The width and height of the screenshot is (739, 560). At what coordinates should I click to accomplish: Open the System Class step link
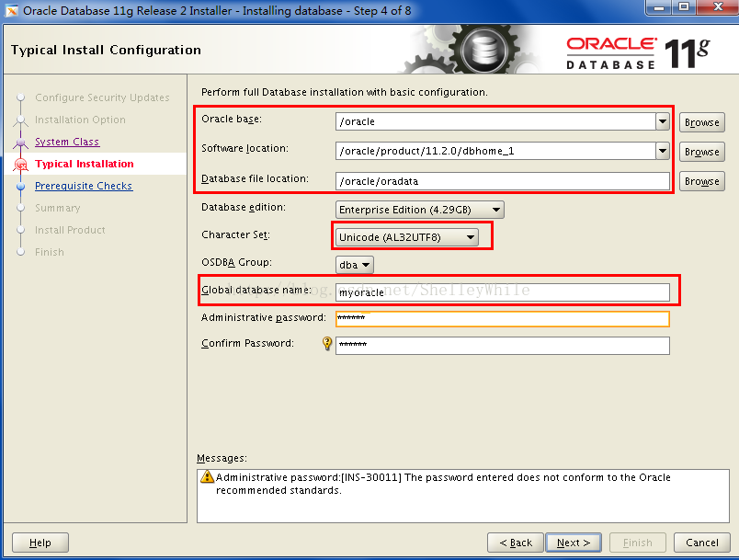[67, 142]
